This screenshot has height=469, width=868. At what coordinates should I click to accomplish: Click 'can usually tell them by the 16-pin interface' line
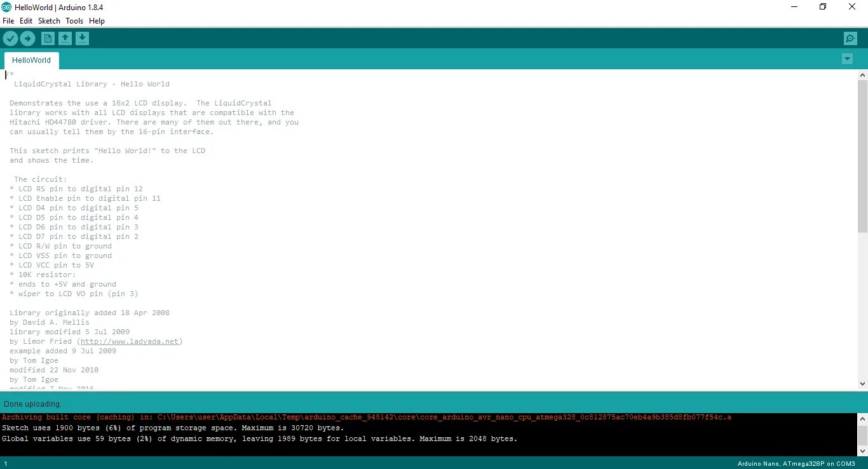[112, 132]
